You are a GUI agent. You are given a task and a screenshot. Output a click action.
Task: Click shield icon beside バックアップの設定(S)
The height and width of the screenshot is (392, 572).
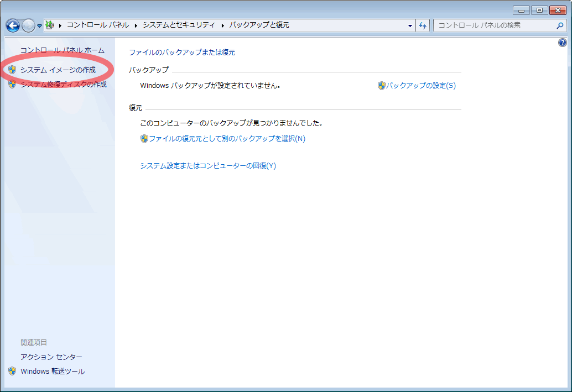click(382, 86)
